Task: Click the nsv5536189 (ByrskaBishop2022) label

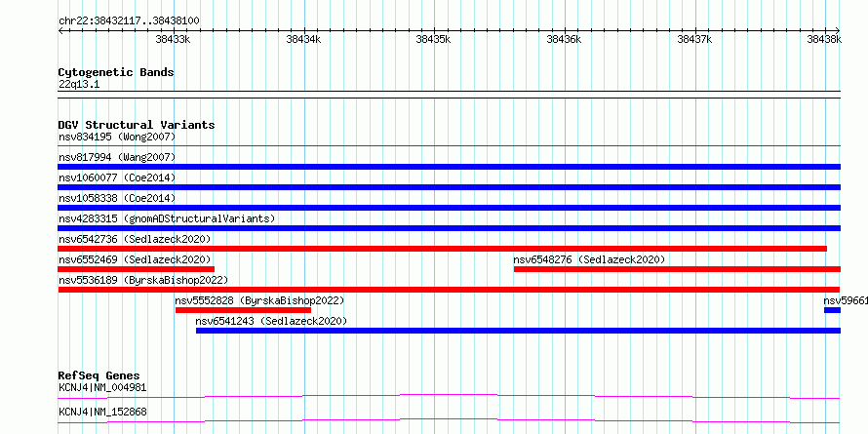Action: [x=143, y=280]
